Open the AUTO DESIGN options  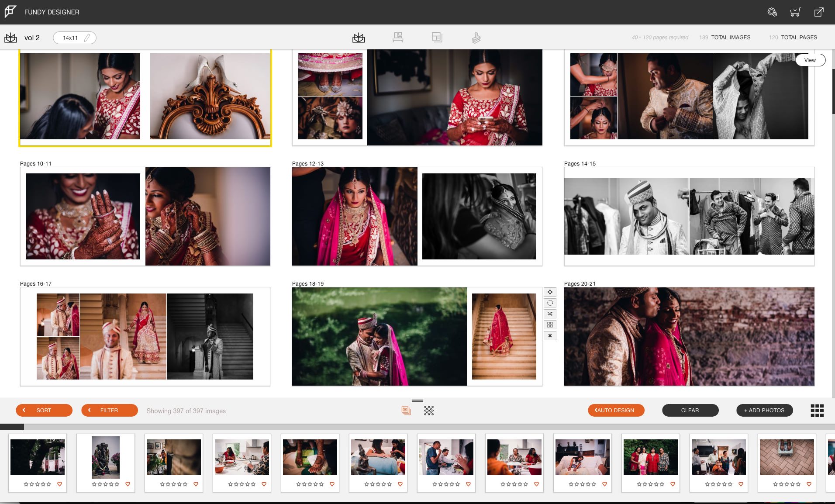tap(616, 410)
